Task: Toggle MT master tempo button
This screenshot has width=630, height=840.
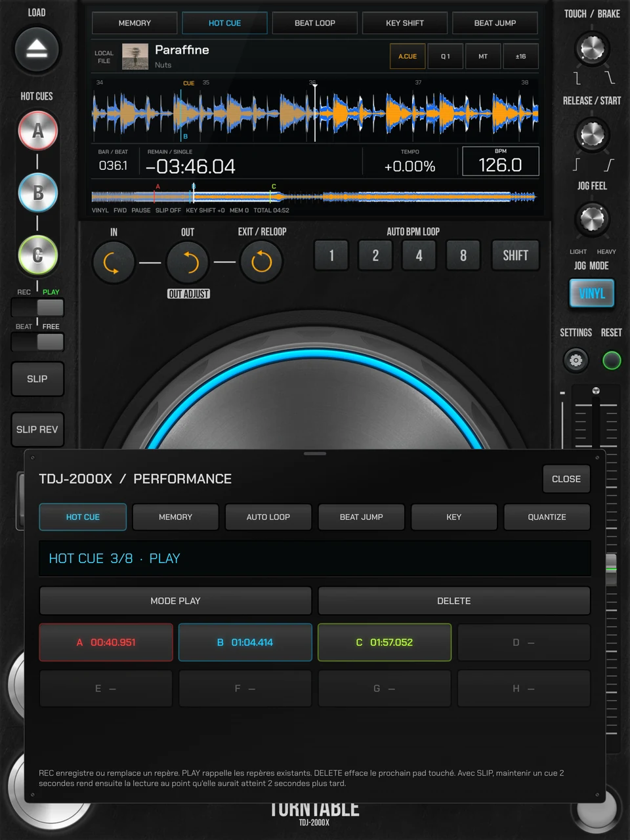Action: coord(483,56)
